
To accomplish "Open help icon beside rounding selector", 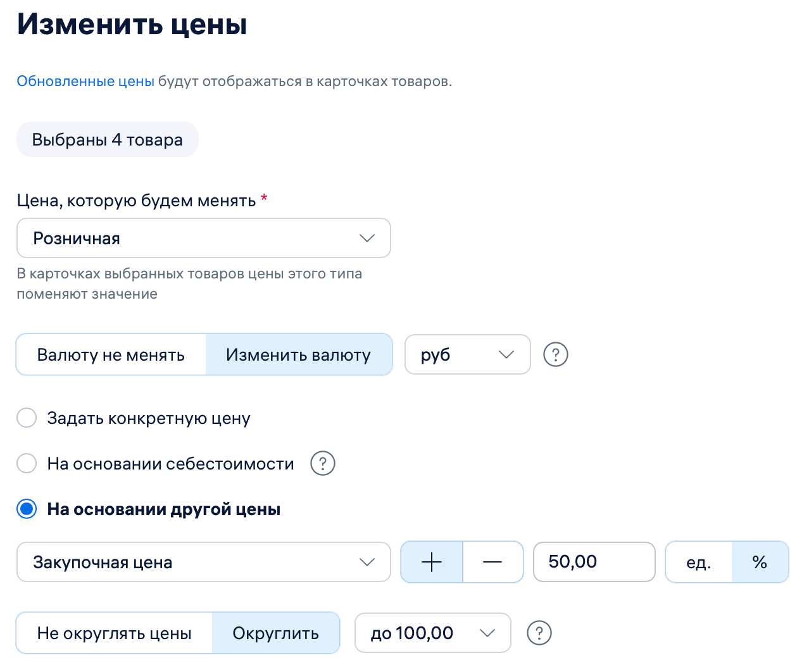I will click(x=539, y=633).
